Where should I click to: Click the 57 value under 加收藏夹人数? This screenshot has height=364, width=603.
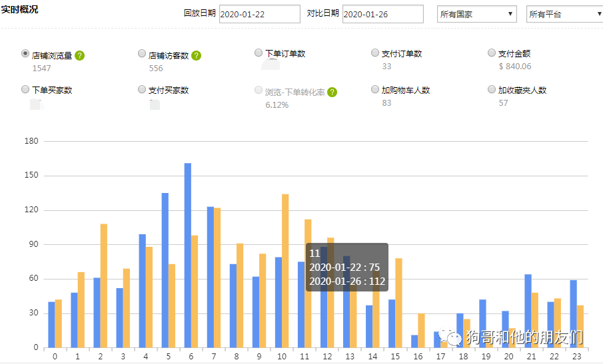(504, 103)
